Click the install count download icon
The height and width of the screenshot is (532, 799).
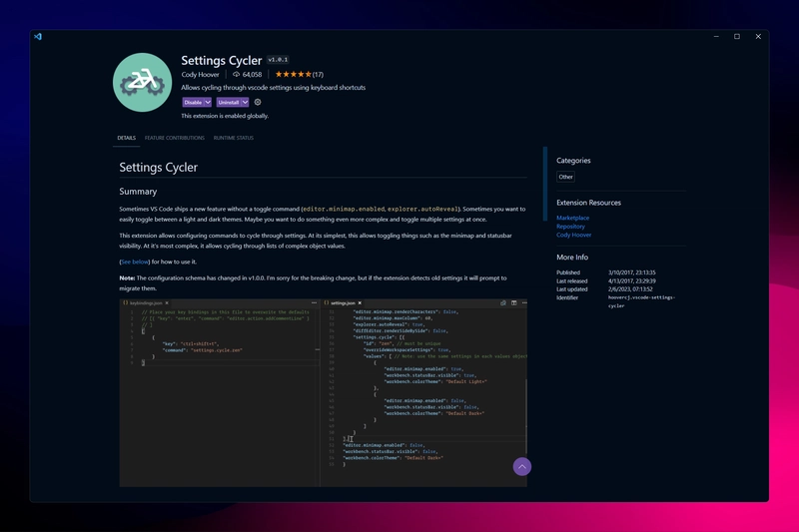(x=236, y=74)
